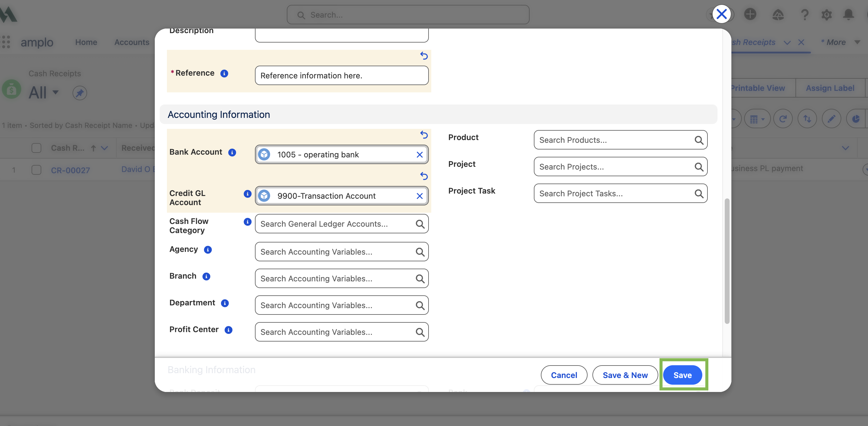Click the undo icon above Bank Account field

(x=424, y=135)
